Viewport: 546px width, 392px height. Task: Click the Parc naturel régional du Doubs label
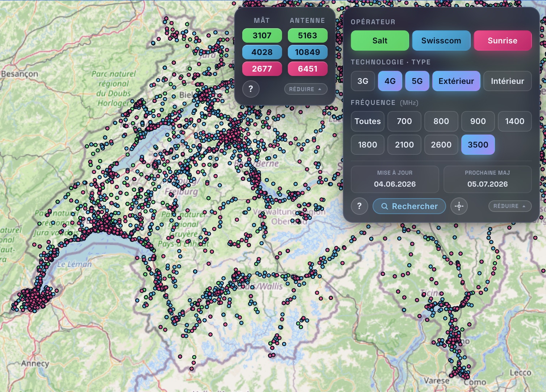pos(114,88)
